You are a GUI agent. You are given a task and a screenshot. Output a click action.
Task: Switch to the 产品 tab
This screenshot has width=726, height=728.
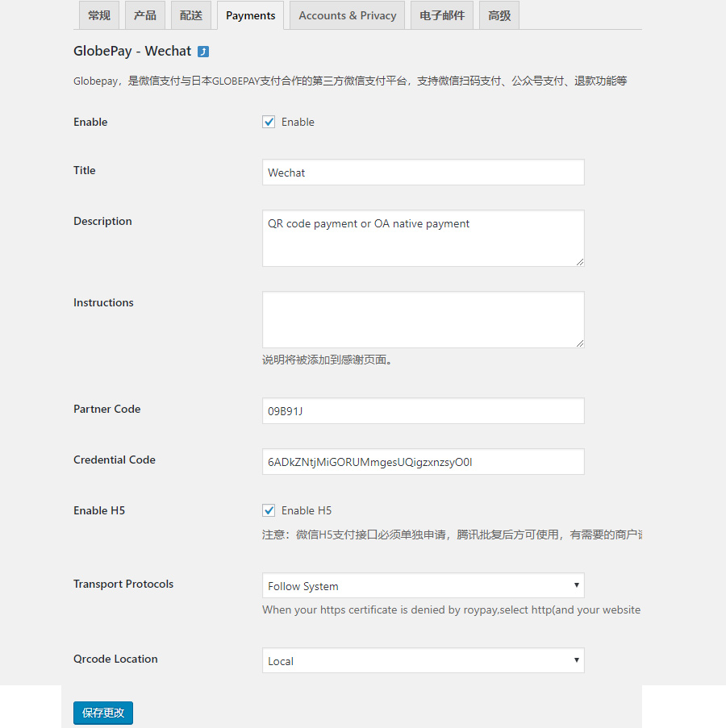click(145, 15)
